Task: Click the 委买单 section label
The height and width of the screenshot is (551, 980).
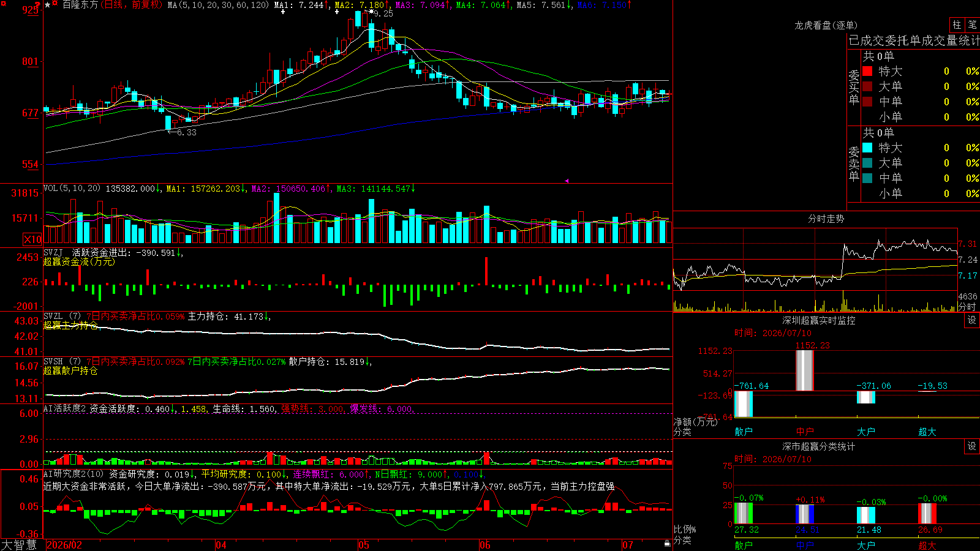Action: pos(854,87)
